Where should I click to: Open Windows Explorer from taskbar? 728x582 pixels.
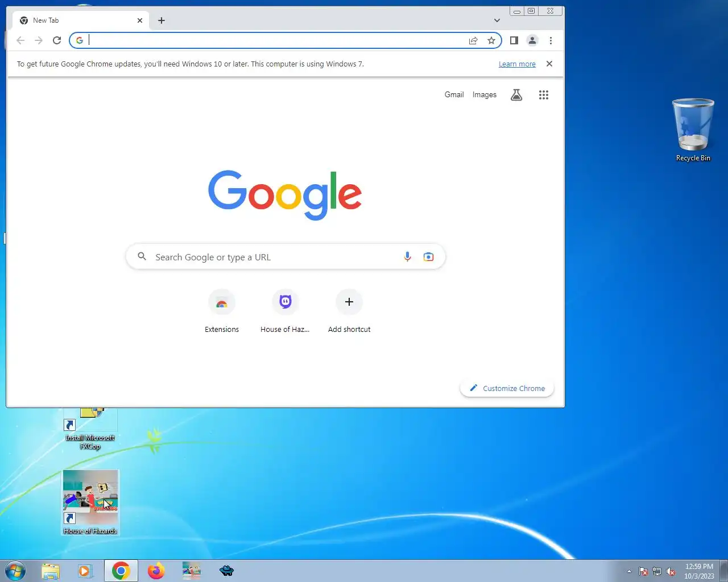(x=51, y=571)
